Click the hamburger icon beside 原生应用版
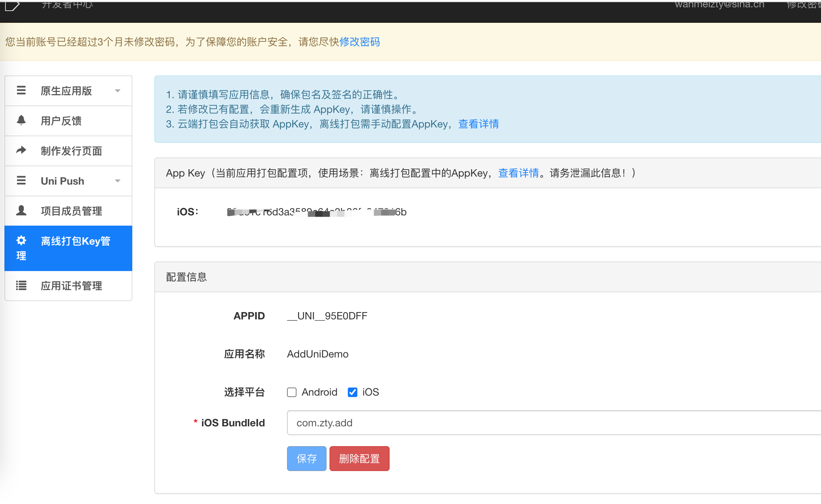Screen dimensions: 821x504 [x=21, y=90]
